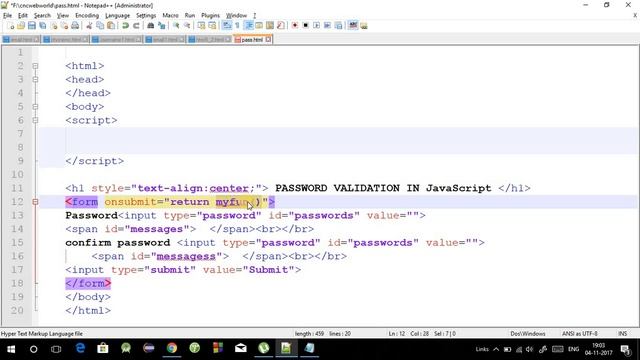Click the Open file toolbar icon
The width and height of the screenshot is (640, 360).
pos(21,26)
